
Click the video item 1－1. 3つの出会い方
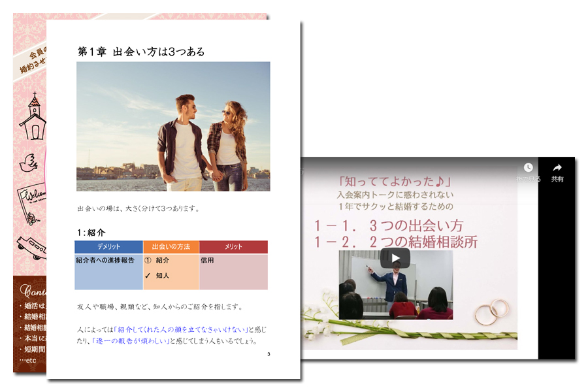389,225
